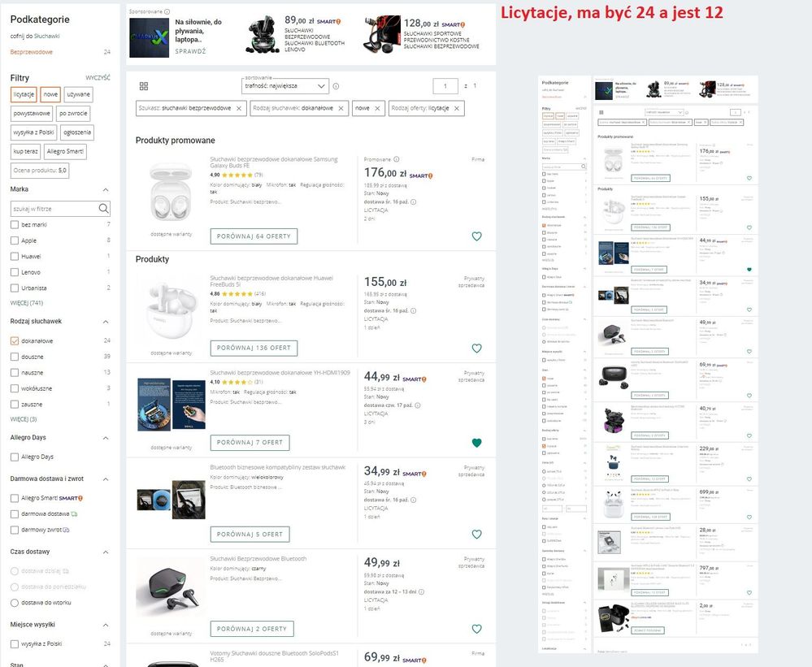Open the YH-HDMI1909 earbuds product image
812x667 pixels.
[172, 404]
